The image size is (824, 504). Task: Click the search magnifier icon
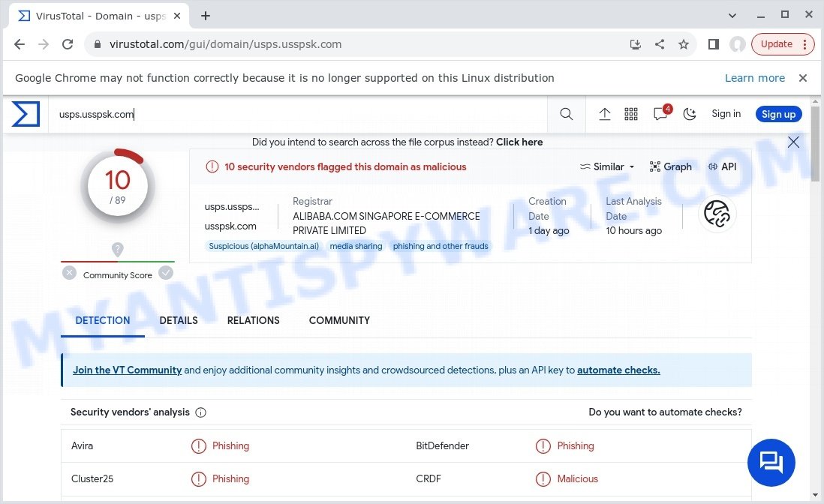coord(566,114)
